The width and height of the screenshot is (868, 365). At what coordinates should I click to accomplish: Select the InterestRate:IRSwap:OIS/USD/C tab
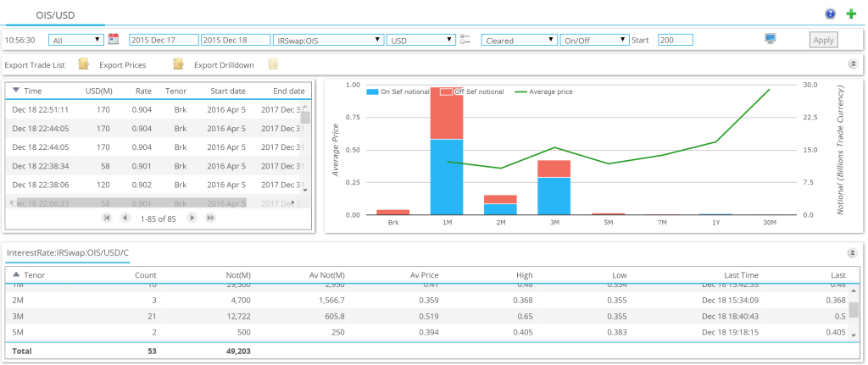(x=68, y=252)
